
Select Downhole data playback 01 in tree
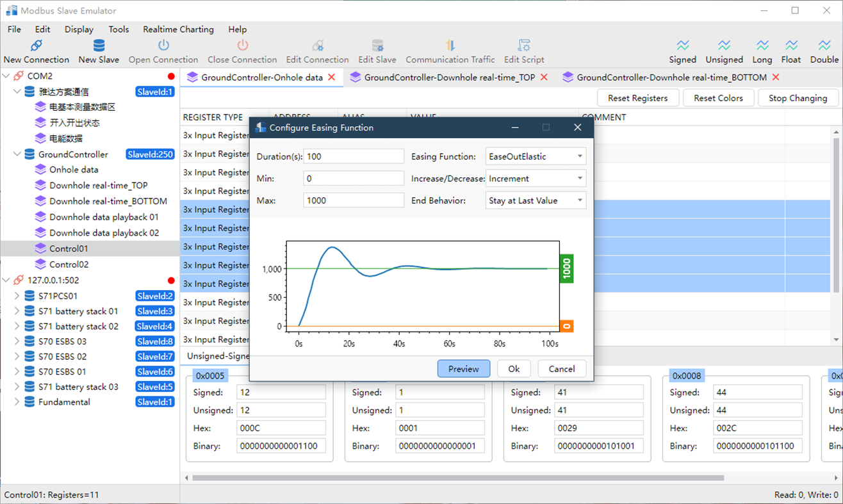[x=104, y=217]
